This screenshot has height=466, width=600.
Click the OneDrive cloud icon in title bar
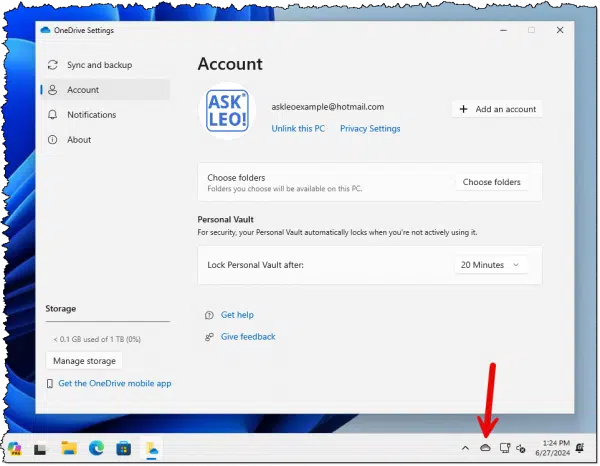(45, 30)
